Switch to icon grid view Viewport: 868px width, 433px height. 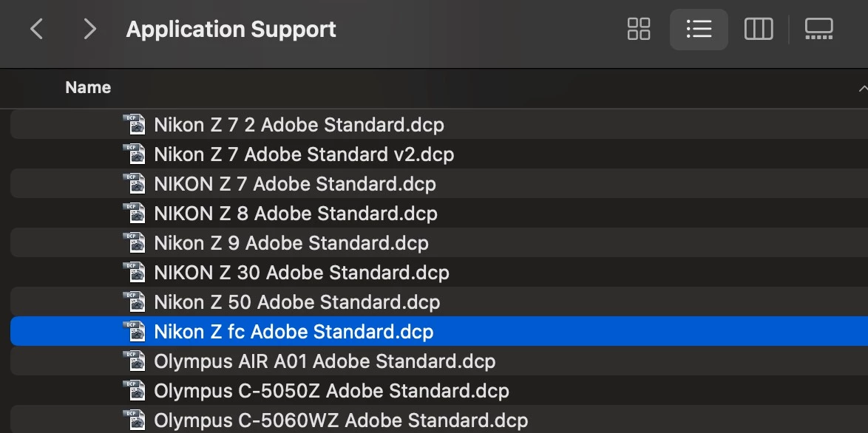pyautogui.click(x=638, y=30)
